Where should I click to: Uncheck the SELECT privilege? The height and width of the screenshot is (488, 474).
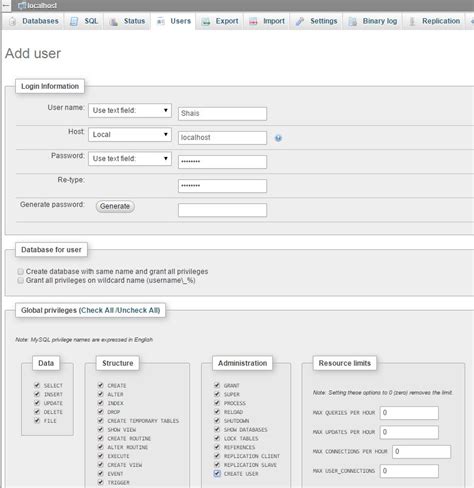pos(37,385)
